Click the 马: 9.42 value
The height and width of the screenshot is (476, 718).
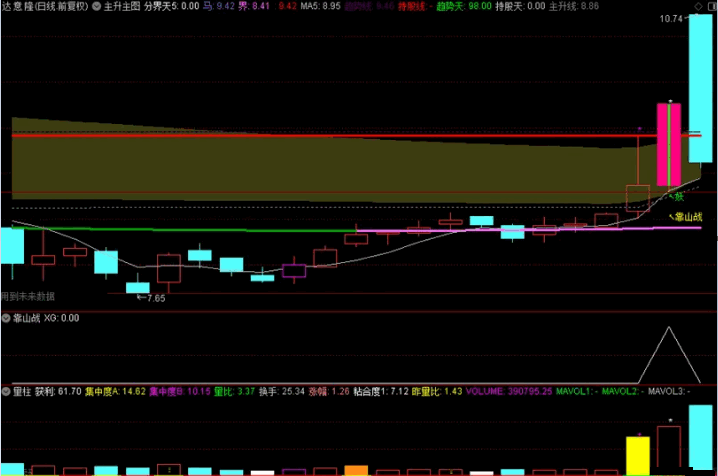pyautogui.click(x=219, y=6)
